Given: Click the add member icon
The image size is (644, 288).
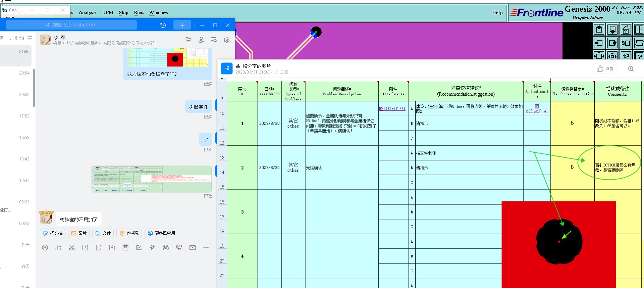Looking at the screenshot, I should point(201,40).
